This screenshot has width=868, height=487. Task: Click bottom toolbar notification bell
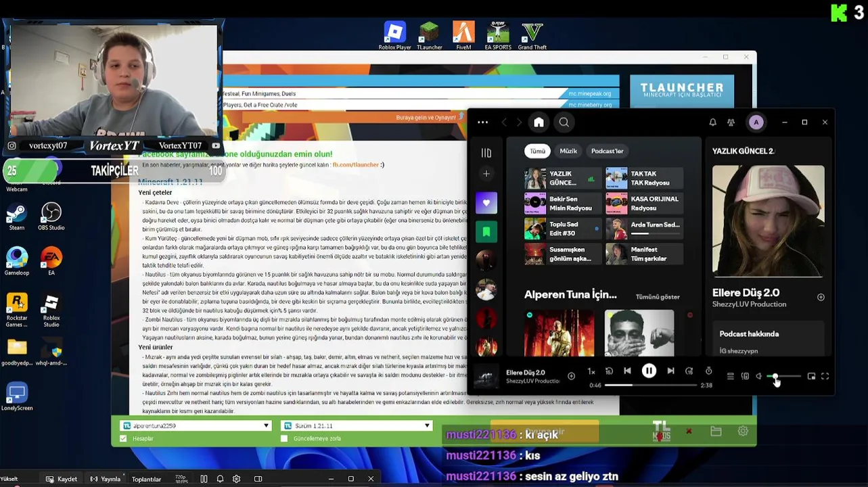click(220, 479)
